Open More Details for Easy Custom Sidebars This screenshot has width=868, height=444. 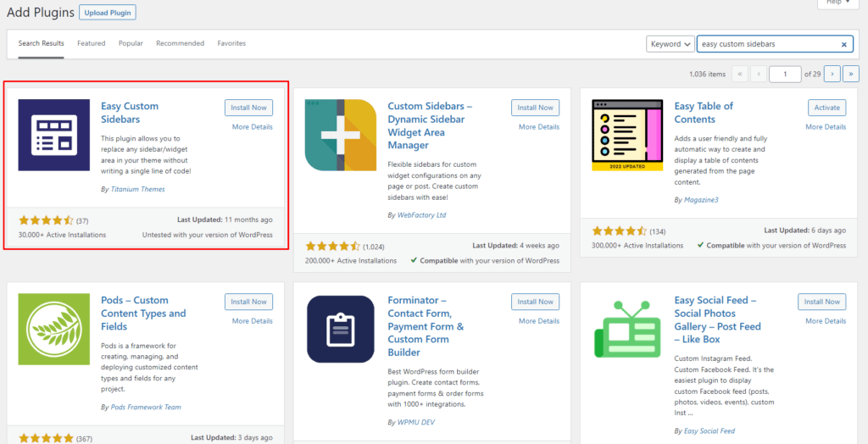tap(253, 127)
